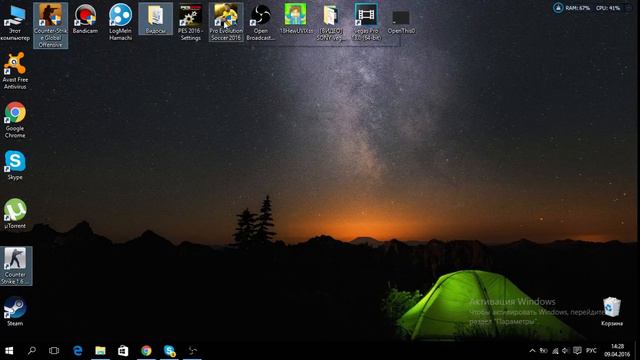The height and width of the screenshot is (360, 640).
Task: Select Pro Evolution Soccer 2016 desktop icon
Action: [226, 22]
